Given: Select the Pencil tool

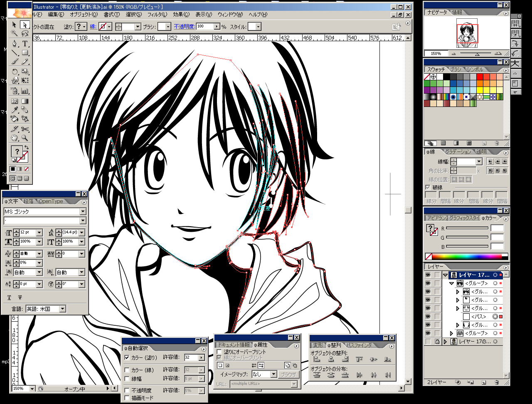Looking at the screenshot, I should coord(25,62).
